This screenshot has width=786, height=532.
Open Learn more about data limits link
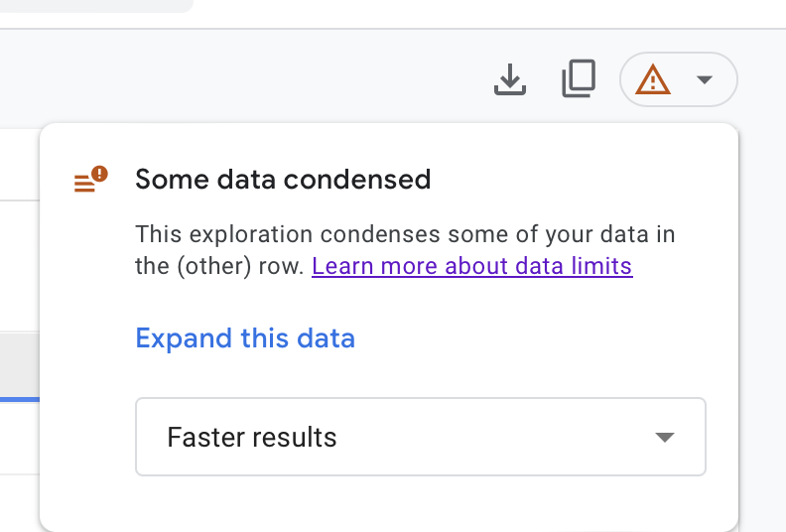click(471, 266)
